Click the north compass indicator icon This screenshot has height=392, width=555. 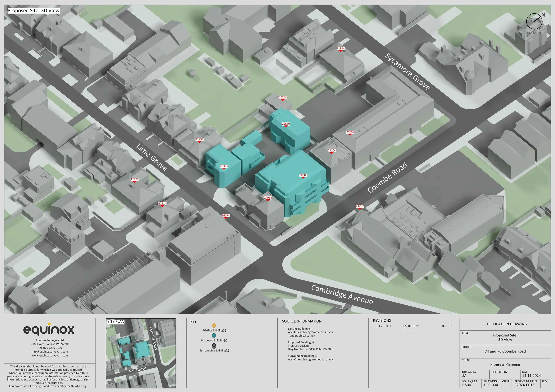[x=534, y=21]
